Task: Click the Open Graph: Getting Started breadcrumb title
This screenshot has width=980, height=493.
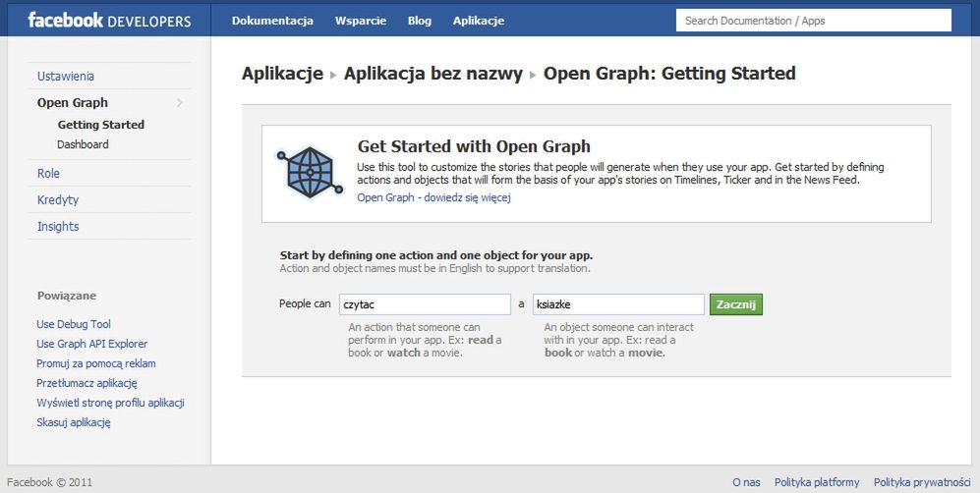Action: pos(669,74)
